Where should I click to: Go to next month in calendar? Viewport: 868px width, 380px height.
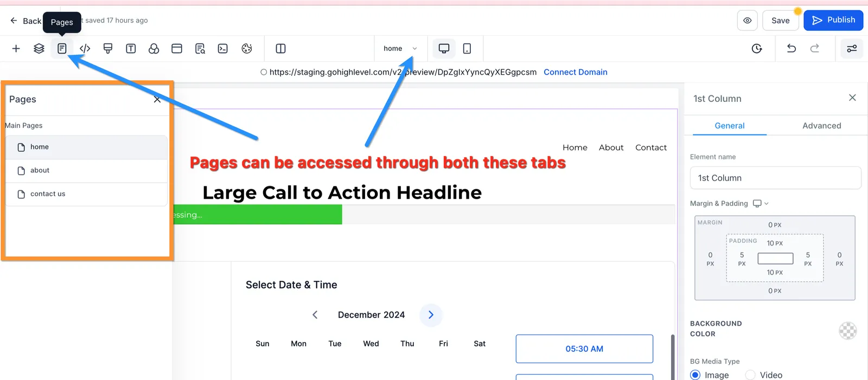tap(431, 315)
